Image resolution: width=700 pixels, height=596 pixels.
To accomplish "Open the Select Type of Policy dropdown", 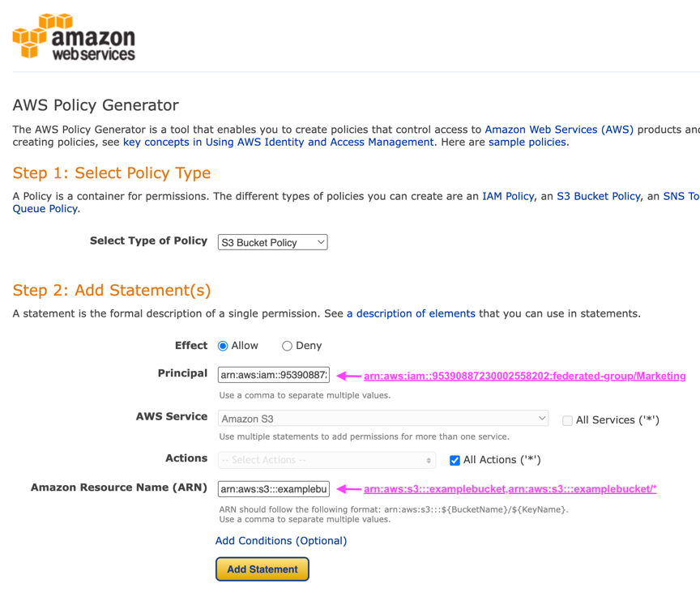I will click(272, 242).
